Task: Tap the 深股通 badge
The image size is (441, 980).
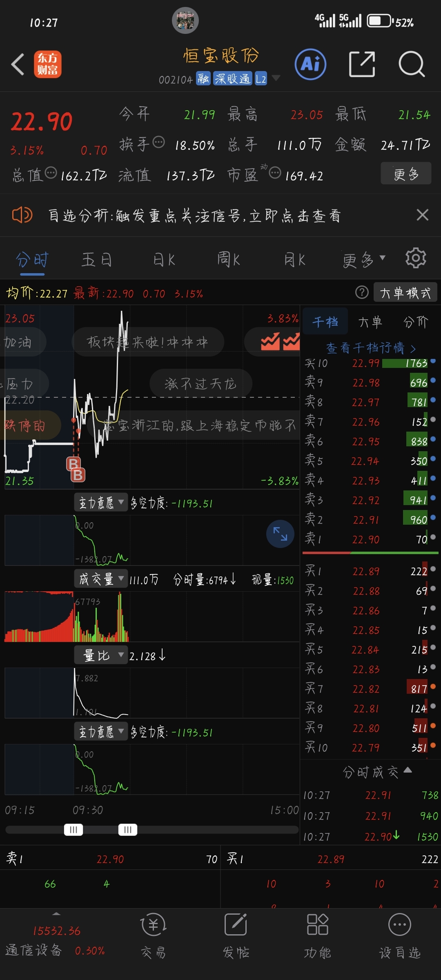Action: coord(233,78)
